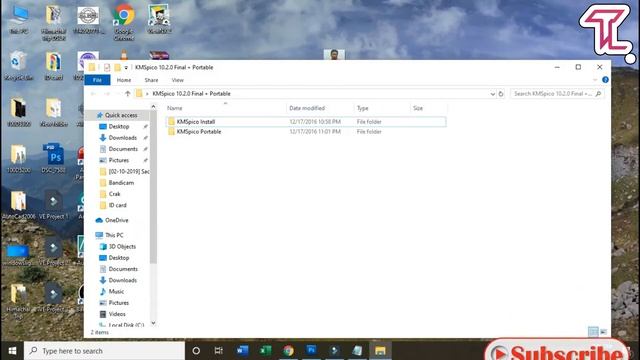
Task: Click navigation pane scroll down arrow
Action: click(x=153, y=323)
